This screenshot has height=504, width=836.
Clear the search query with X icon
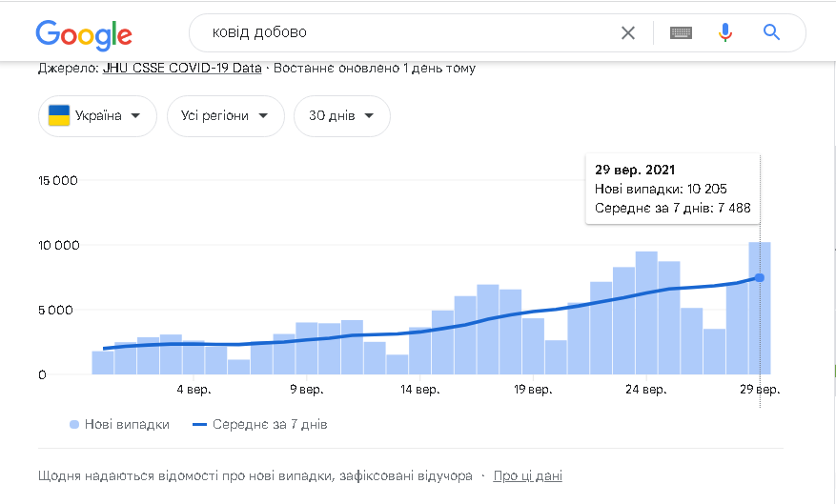[628, 33]
